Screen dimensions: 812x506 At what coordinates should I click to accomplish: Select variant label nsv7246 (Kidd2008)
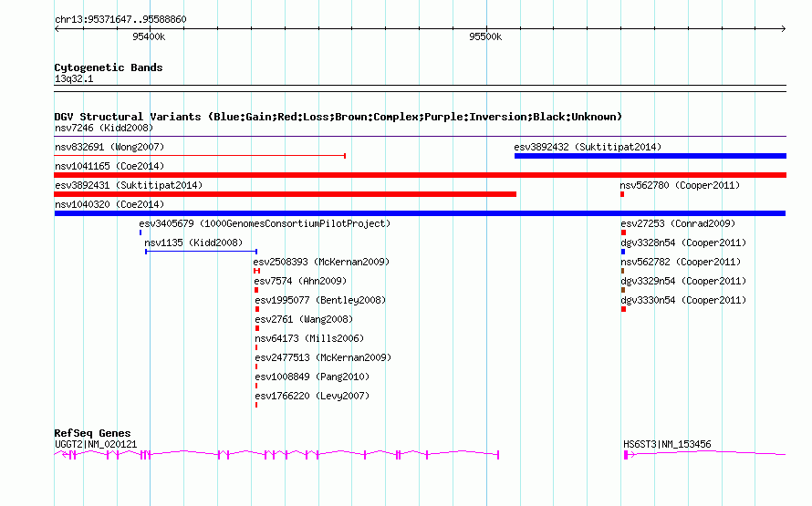click(104, 128)
